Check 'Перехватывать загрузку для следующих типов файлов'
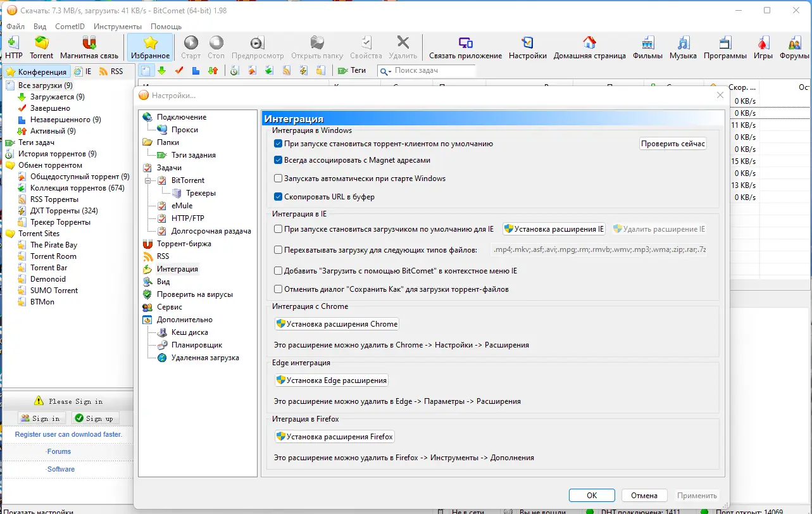 [x=278, y=250]
